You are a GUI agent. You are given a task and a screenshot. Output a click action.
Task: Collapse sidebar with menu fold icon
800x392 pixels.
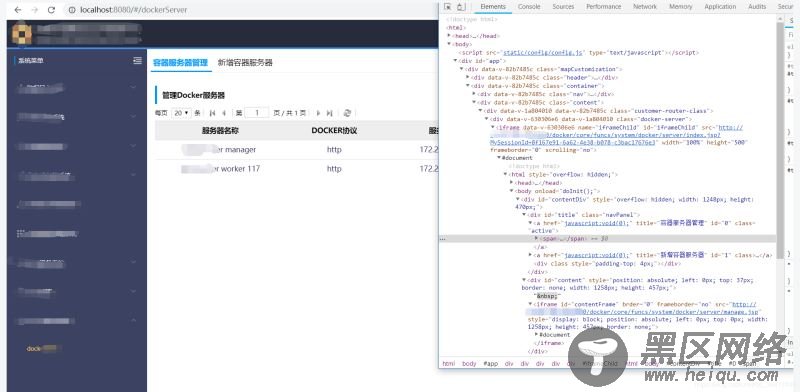[137, 60]
